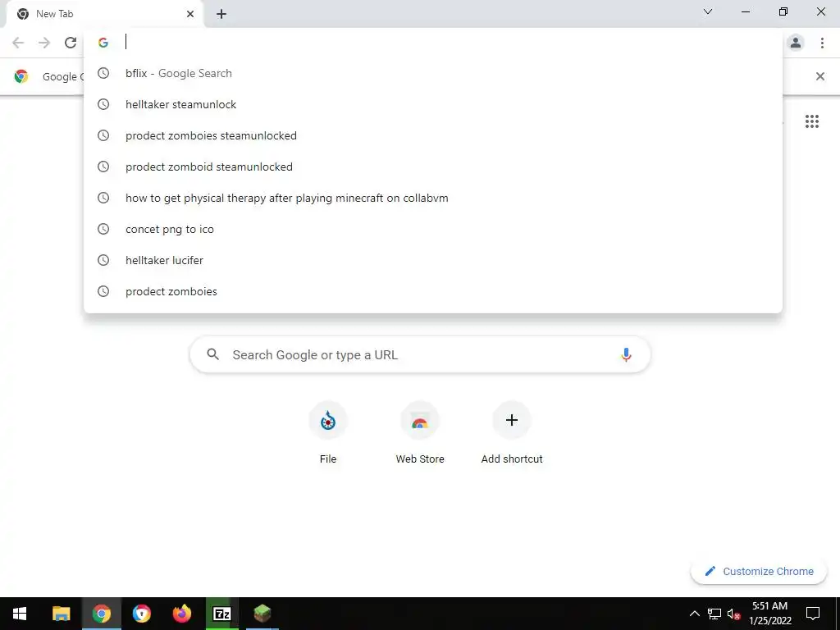Viewport: 840px width, 630px height.
Task: Launch the shield browser icon in the taskbar
Action: (x=141, y=614)
